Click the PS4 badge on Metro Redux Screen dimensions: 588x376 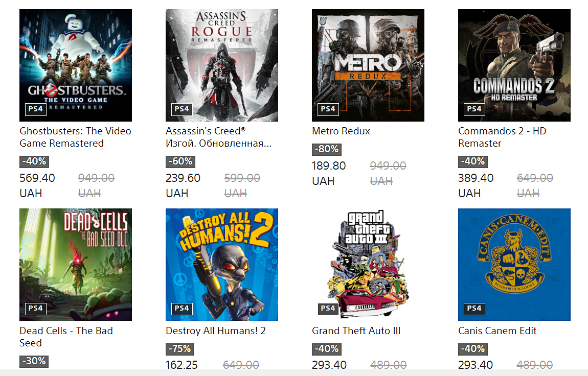[328, 109]
